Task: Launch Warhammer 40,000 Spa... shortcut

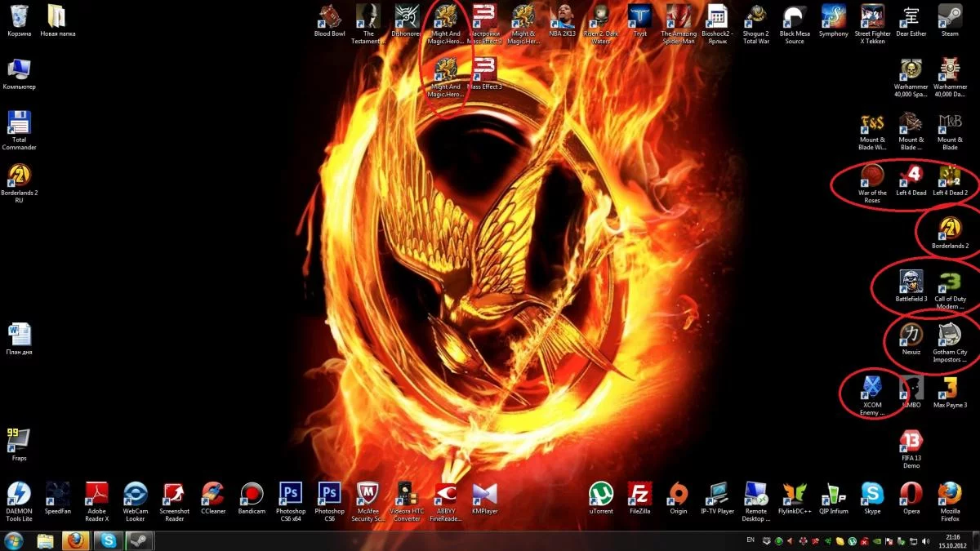Action: coord(911,78)
